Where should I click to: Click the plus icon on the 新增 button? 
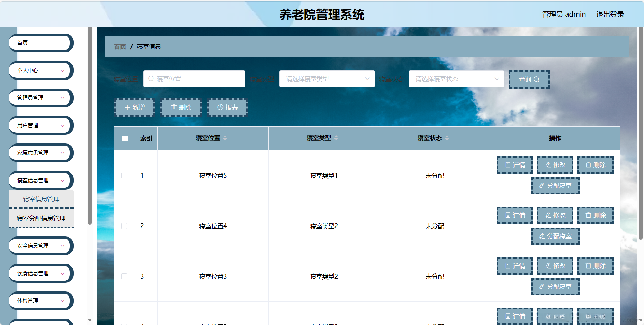coord(127,108)
